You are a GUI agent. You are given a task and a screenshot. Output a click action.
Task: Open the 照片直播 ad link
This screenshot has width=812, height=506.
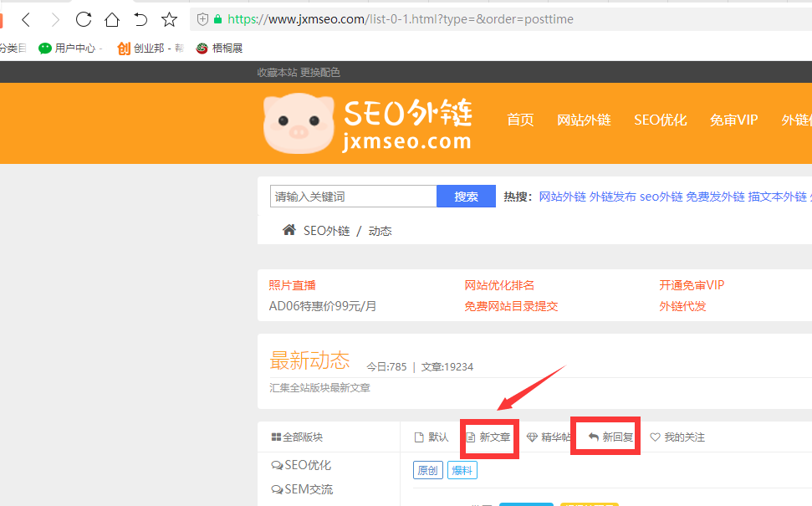(292, 285)
